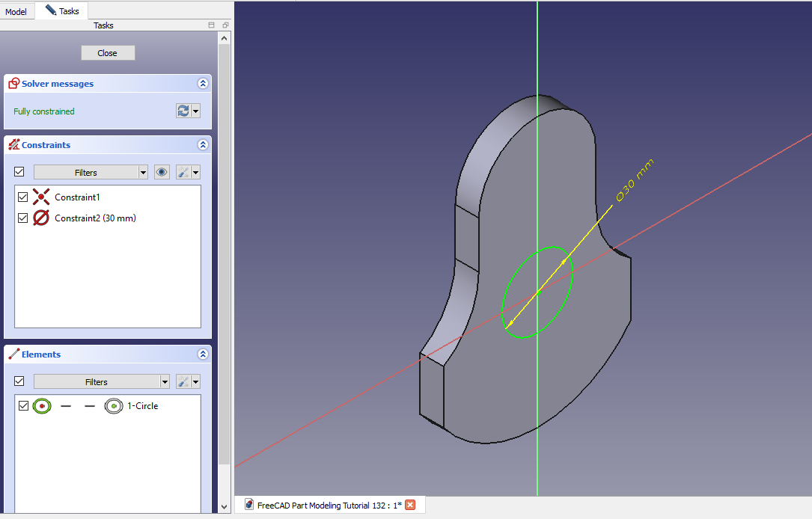Select the diameter Constraint2 icon

[42, 218]
